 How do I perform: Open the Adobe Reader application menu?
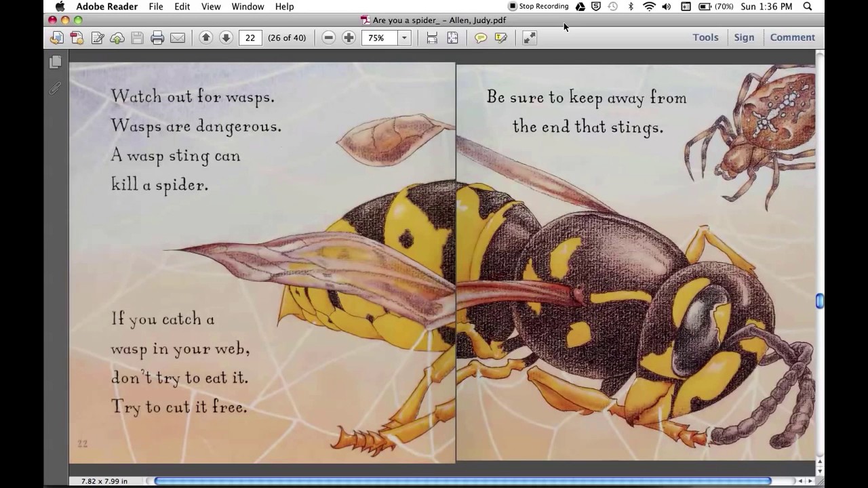tap(106, 6)
